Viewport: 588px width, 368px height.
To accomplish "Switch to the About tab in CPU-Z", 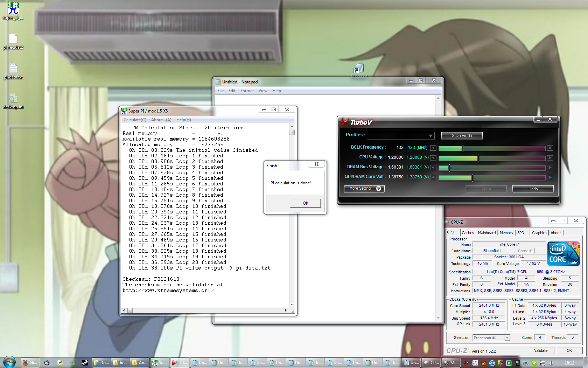I will pyautogui.click(x=556, y=233).
